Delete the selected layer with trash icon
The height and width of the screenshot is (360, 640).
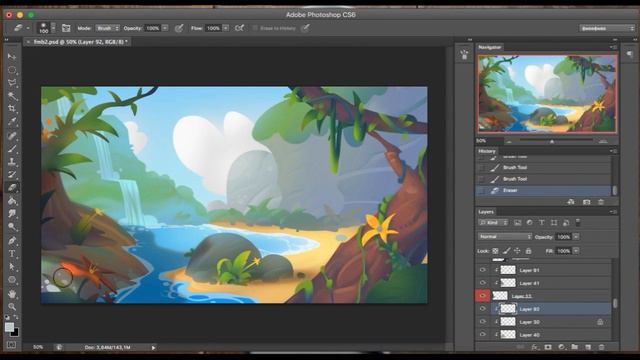(601, 347)
